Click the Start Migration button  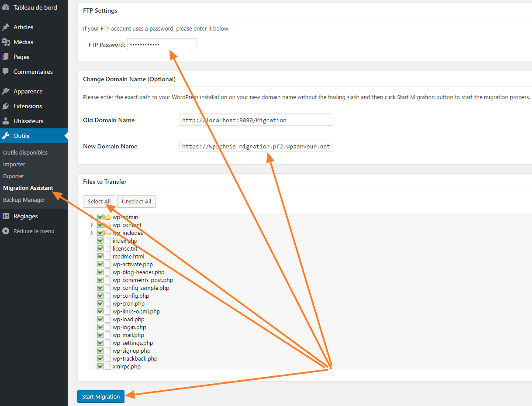point(100,396)
